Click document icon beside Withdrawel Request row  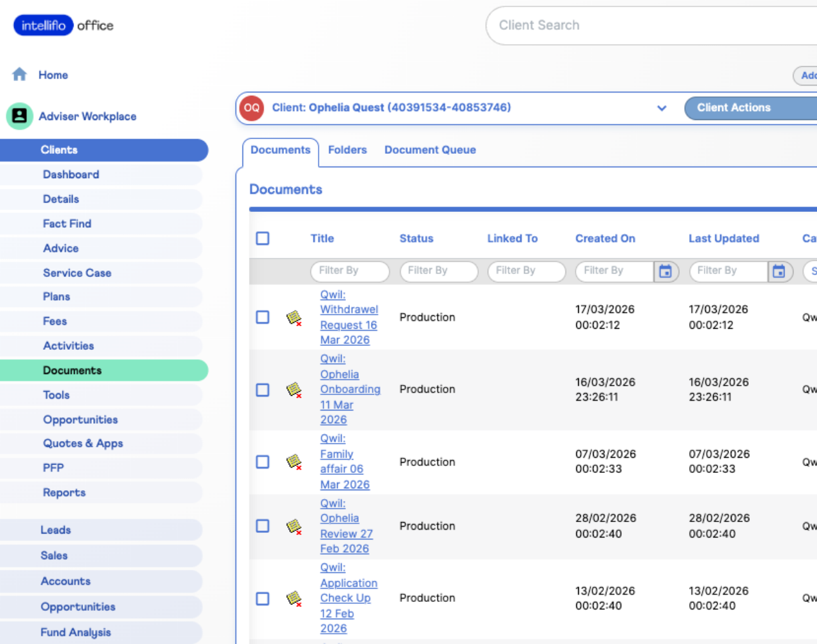tap(294, 318)
